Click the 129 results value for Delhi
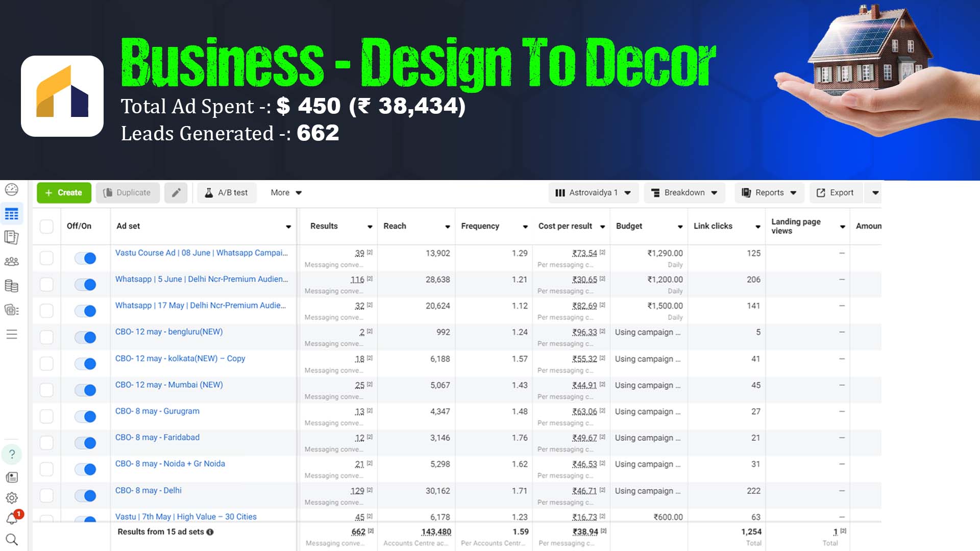Viewport: 980px width, 551px height. (357, 491)
